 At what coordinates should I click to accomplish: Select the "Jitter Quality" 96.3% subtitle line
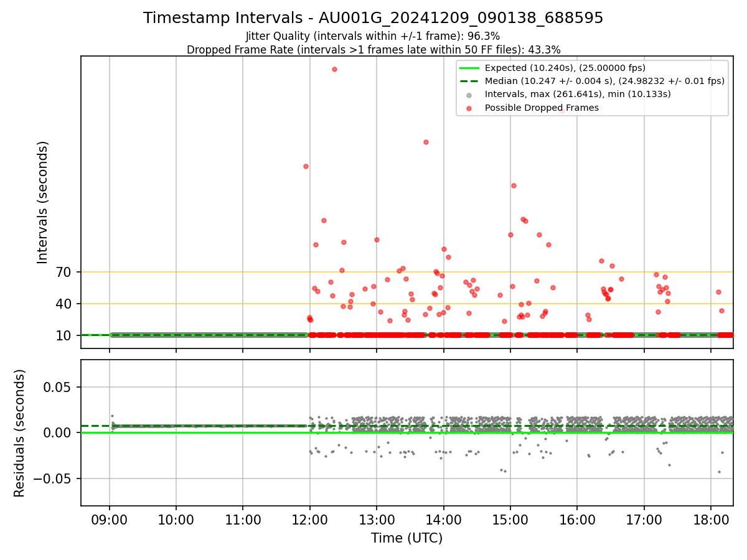click(373, 36)
